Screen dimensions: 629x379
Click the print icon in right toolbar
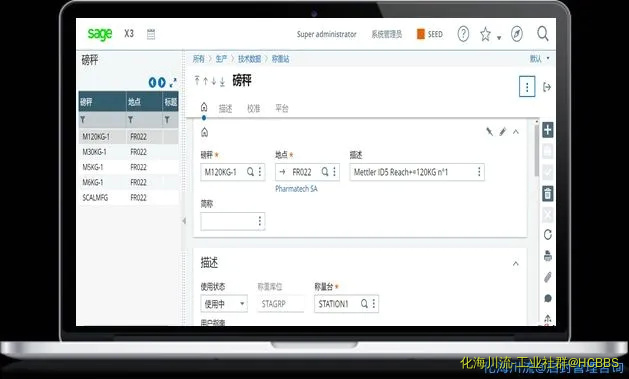(548, 255)
